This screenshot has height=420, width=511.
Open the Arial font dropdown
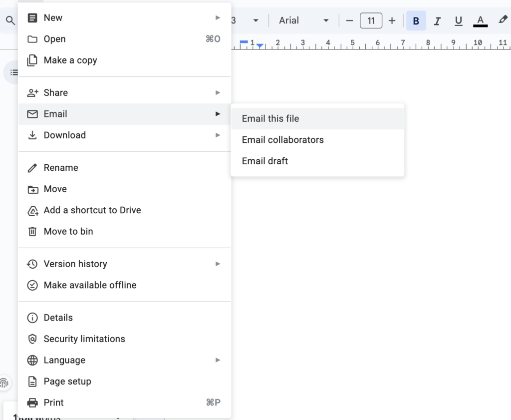303,20
